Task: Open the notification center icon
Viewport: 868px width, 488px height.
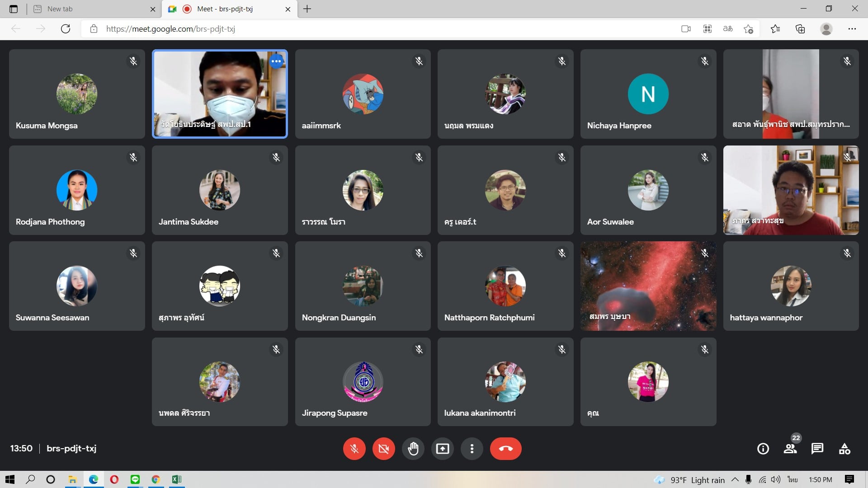Action: (849, 479)
